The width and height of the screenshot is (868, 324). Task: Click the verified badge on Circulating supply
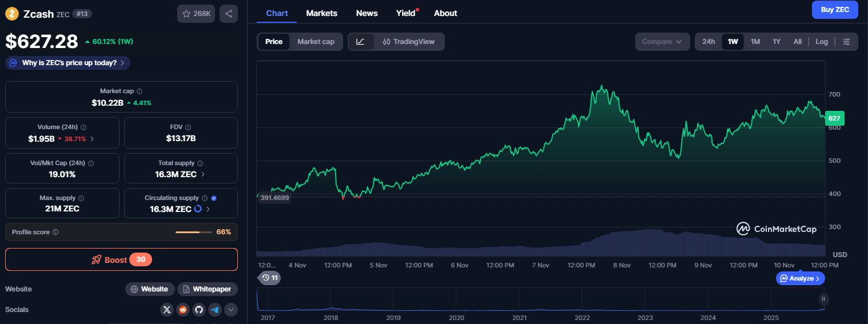coord(214,198)
